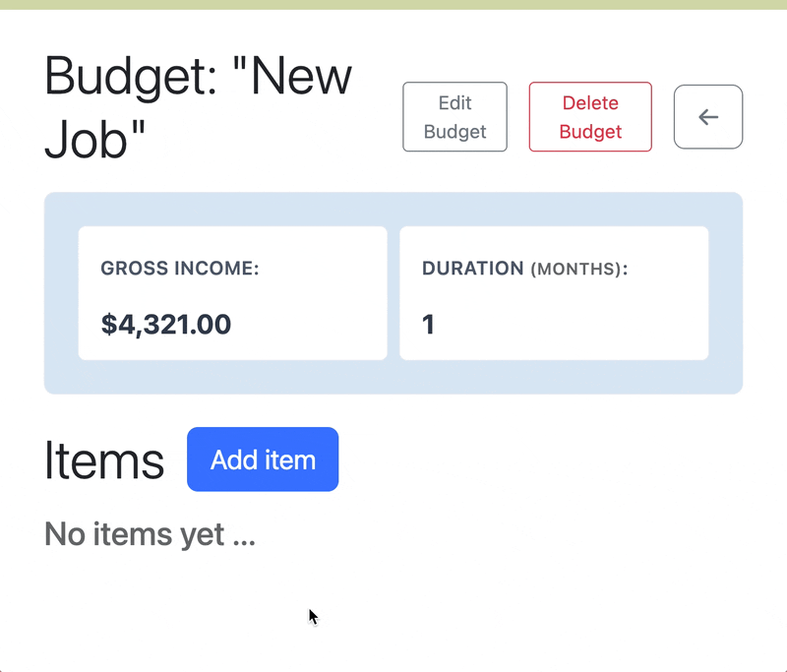Select the left-pointing arrow in the top-right button
Image resolution: width=787 pixels, height=672 pixels.
click(x=708, y=117)
